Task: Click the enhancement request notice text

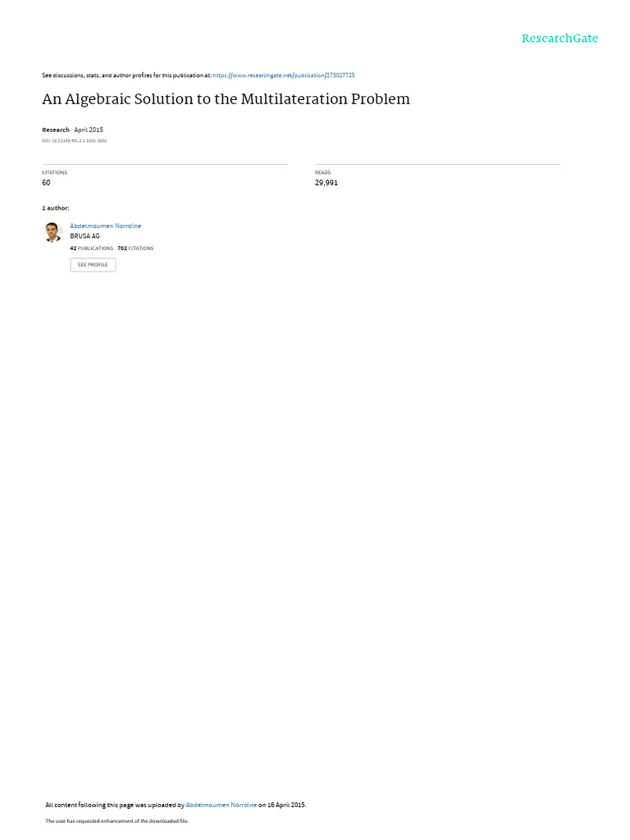Action: 116,820
